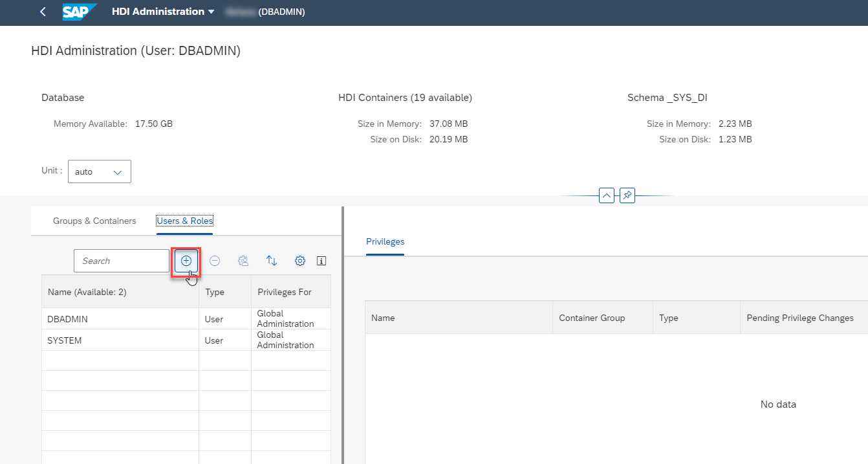Select the SYSTEM row
The height and width of the screenshot is (464, 868).
pyautogui.click(x=186, y=340)
